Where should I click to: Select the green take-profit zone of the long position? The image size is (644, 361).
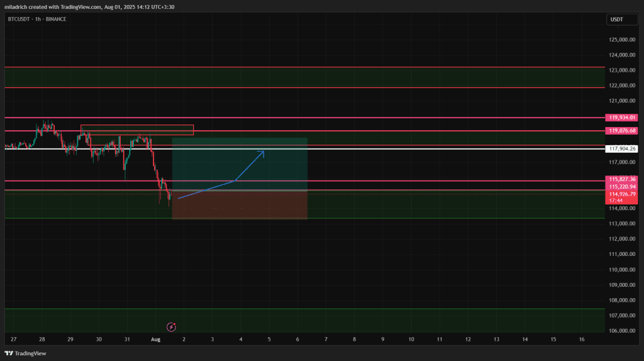[239, 164]
